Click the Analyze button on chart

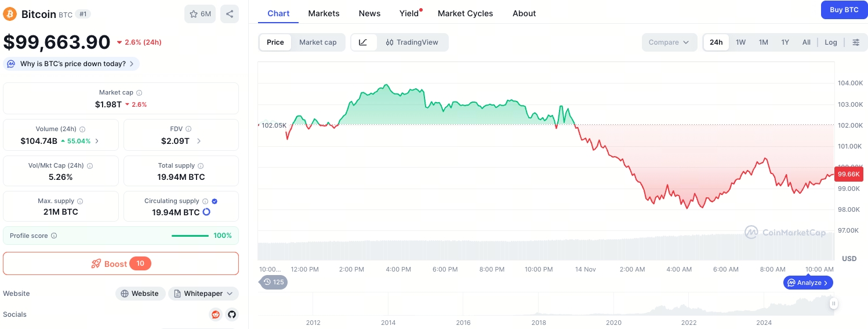tap(808, 283)
